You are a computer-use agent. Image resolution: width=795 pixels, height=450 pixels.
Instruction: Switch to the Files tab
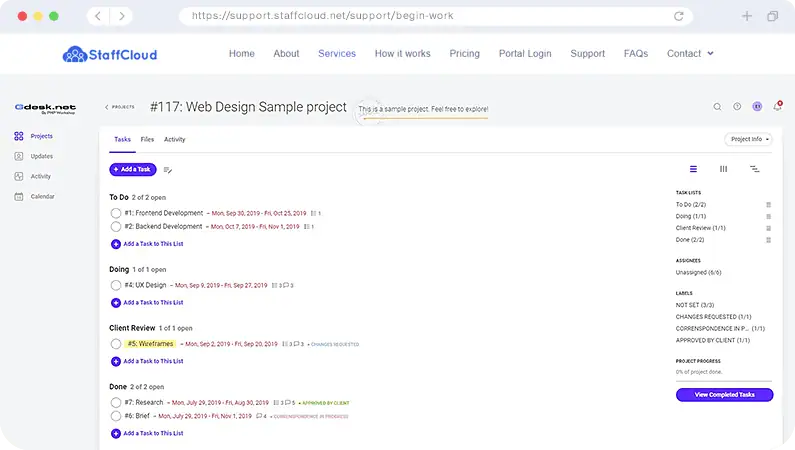[x=147, y=139]
